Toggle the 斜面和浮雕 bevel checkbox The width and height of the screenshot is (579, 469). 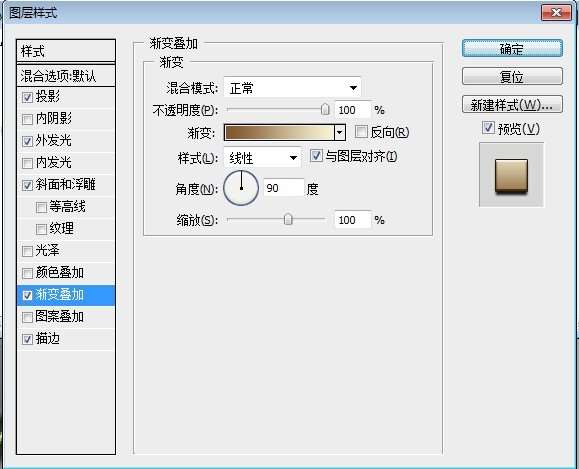click(27, 185)
